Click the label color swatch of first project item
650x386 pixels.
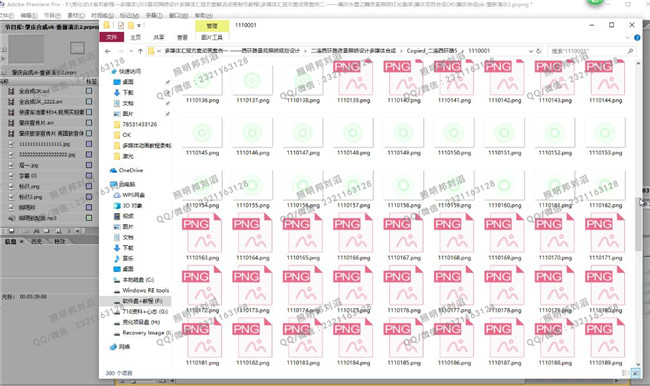(x=89, y=91)
